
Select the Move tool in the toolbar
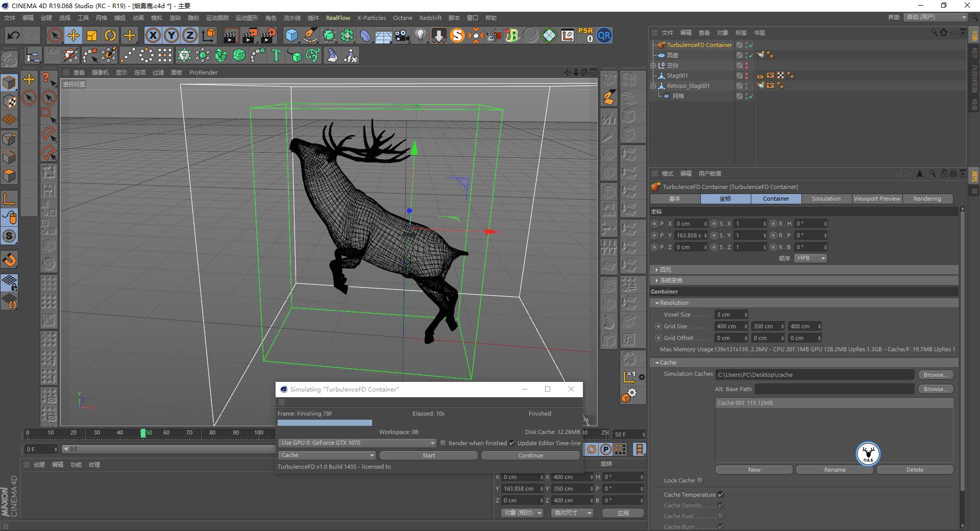point(73,35)
